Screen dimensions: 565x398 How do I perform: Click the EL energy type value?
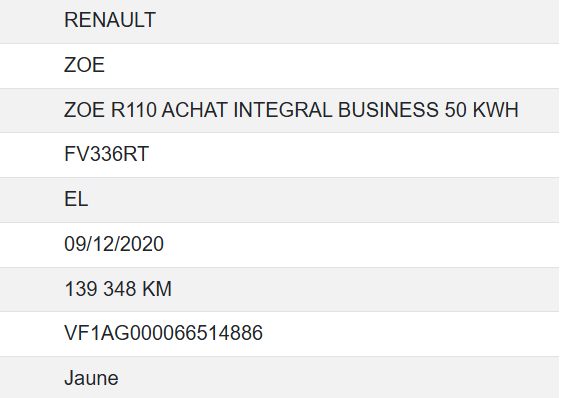76,199
